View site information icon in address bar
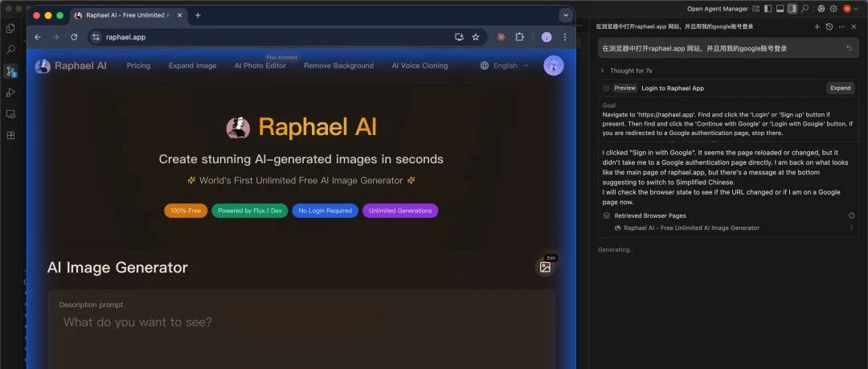This screenshot has height=369, width=868. [96, 37]
